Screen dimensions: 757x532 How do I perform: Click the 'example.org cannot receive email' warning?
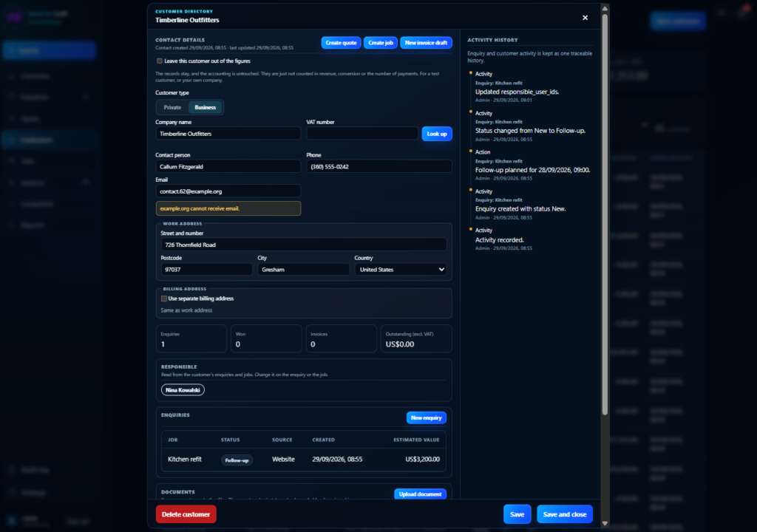tap(228, 208)
